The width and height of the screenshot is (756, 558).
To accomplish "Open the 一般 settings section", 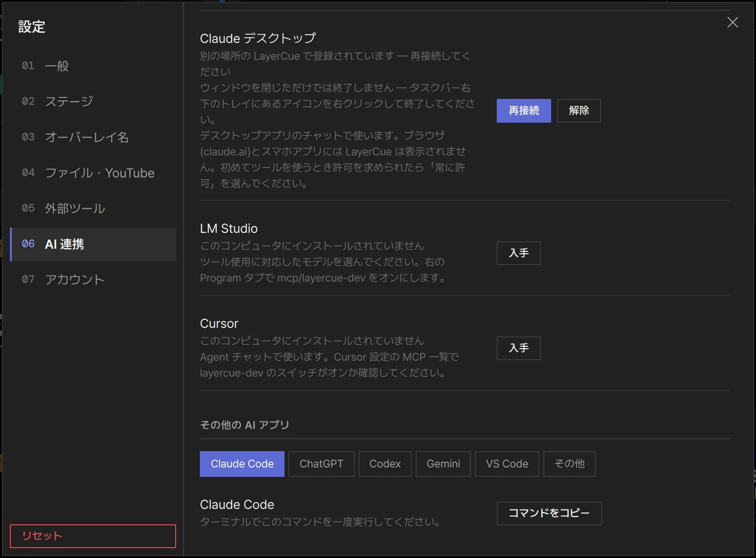I will 93,66.
